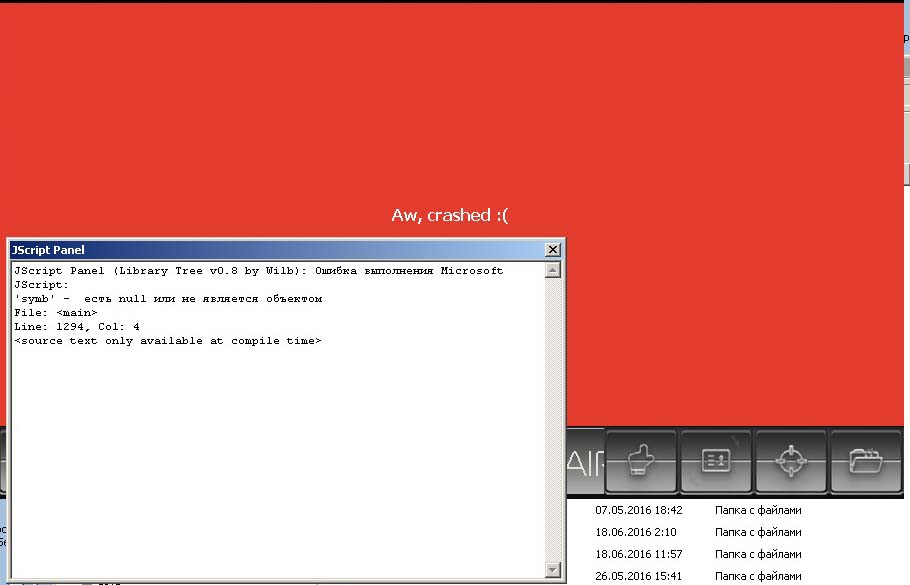
Task: Click the scrollbar up arrow in JScript Panel
Action: 553,270
